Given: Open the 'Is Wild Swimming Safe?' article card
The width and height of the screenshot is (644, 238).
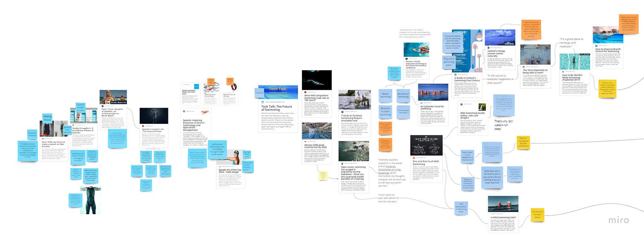Looking at the screenshot, I should coord(503,214).
